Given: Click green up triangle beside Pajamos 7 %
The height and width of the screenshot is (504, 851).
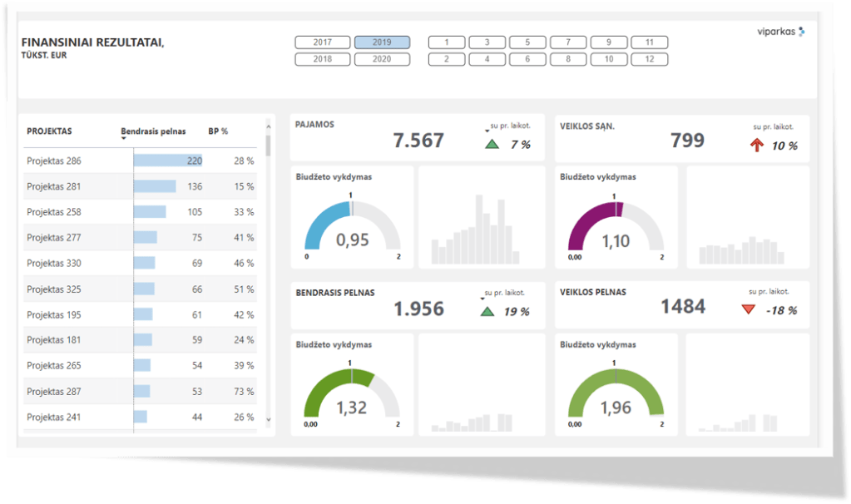Looking at the screenshot, I should click(x=492, y=145).
